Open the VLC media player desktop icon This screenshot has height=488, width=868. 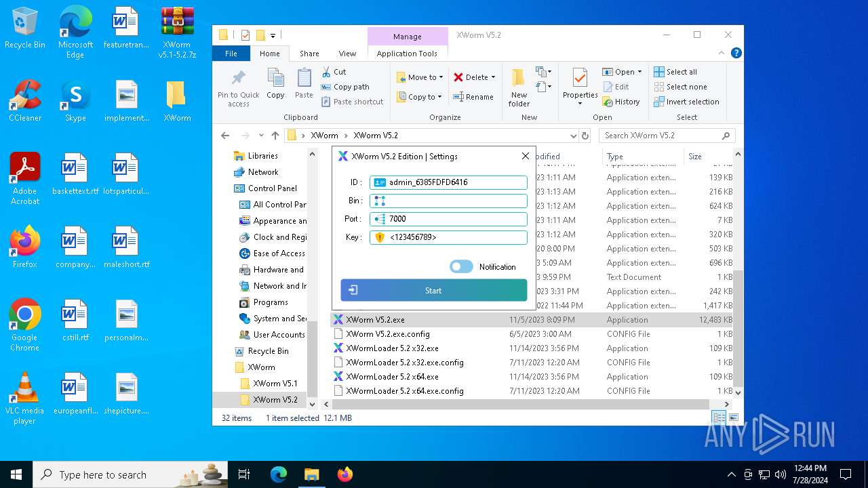point(25,399)
